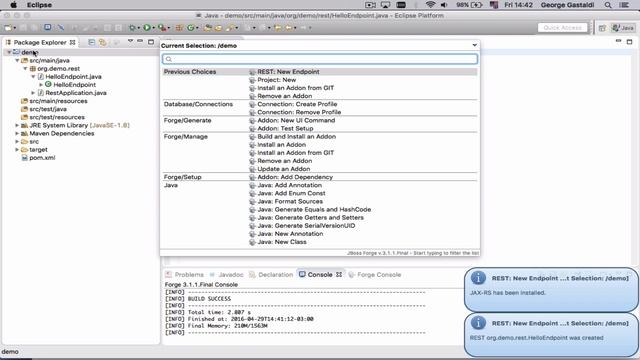The image size is (640, 360).
Task: Choose Connection: Create Profile command
Action: 297,104
